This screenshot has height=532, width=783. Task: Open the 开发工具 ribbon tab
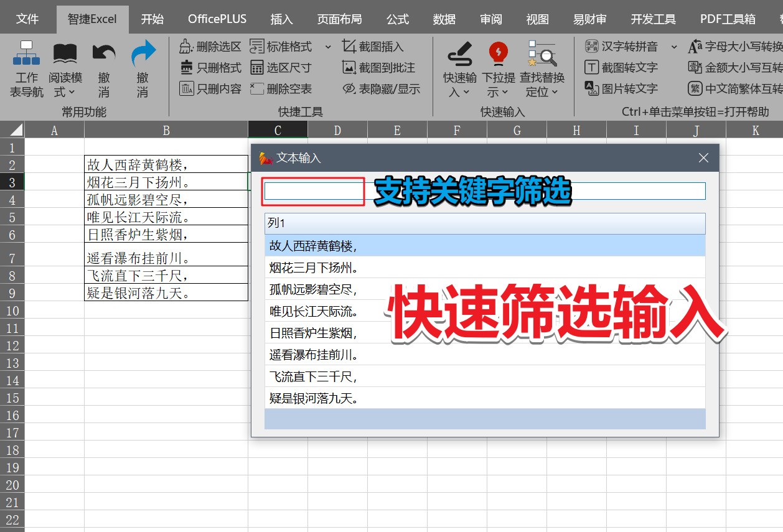653,19
